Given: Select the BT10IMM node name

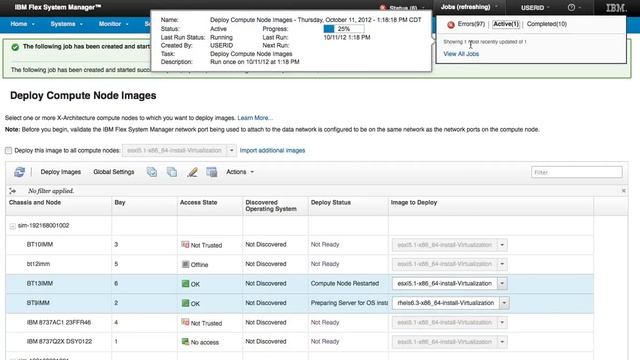Looking at the screenshot, I should click(40, 244).
